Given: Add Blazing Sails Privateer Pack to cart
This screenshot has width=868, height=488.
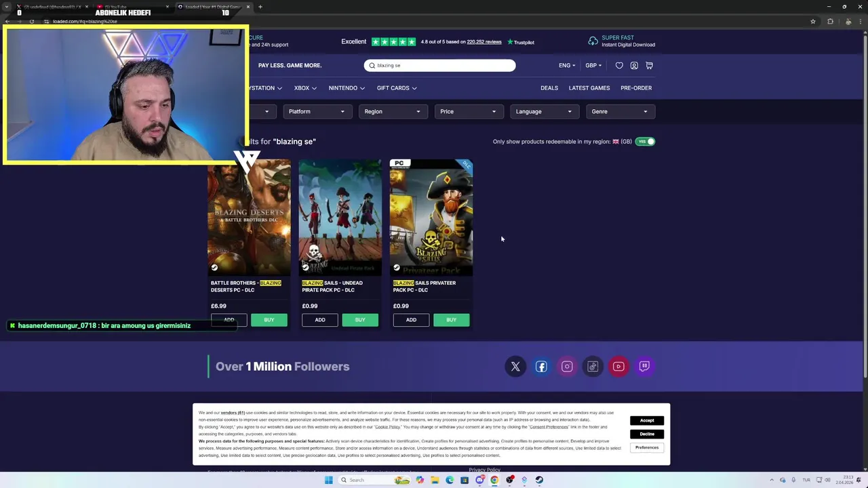Looking at the screenshot, I should click(x=411, y=320).
